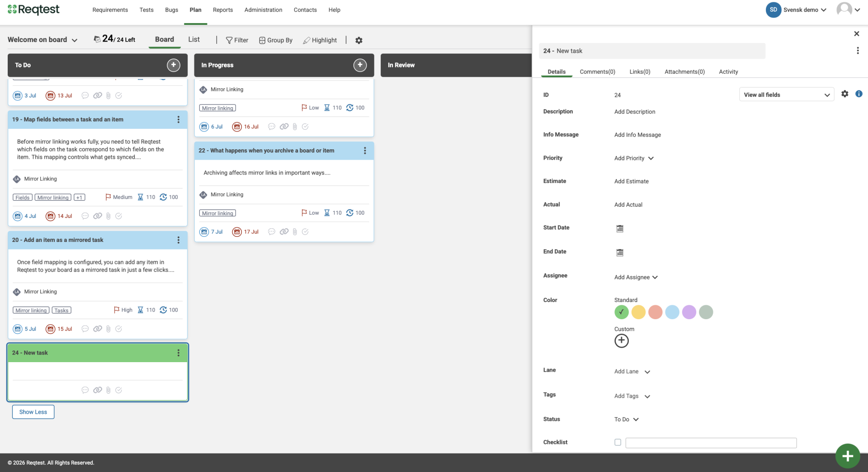Open menu of card 19 Map fields
The image size is (868, 472).
(x=179, y=119)
